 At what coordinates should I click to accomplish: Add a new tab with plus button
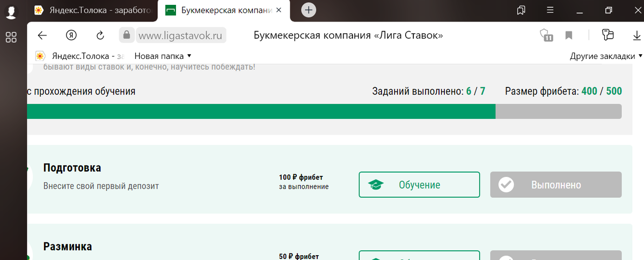309,10
